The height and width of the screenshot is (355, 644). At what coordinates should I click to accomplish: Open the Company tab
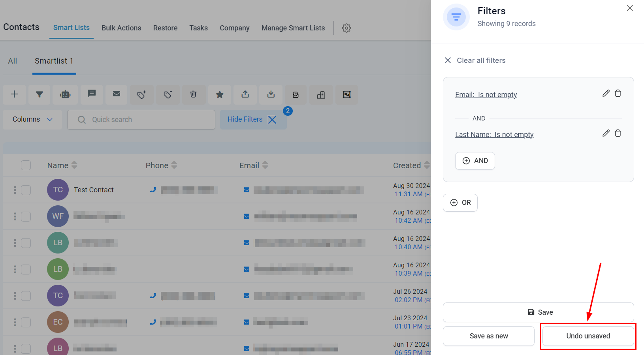(235, 28)
